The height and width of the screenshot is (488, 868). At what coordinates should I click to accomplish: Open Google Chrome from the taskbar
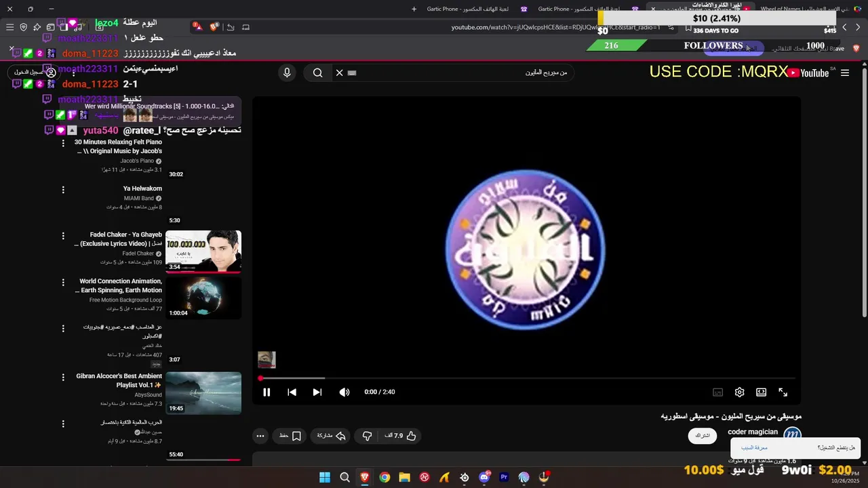[x=384, y=477]
